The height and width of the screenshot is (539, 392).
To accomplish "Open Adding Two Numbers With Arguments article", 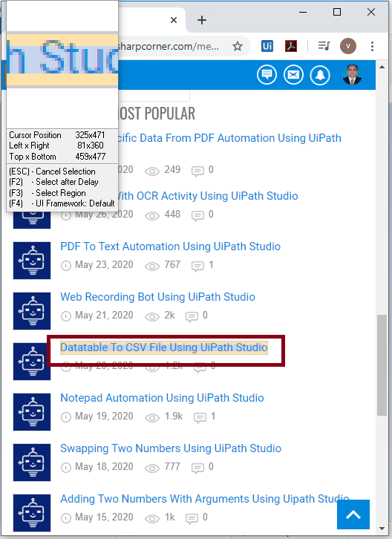I will 205,499.
